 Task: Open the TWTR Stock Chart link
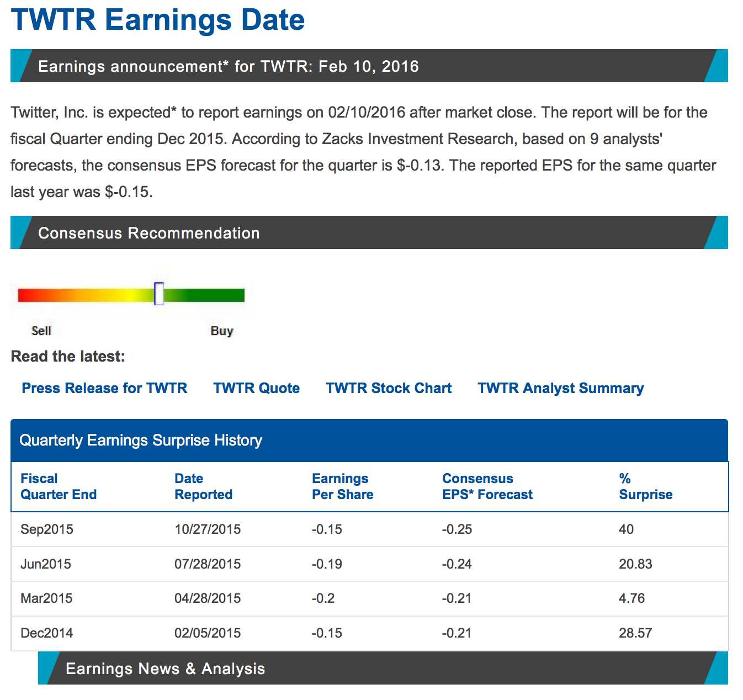click(389, 388)
